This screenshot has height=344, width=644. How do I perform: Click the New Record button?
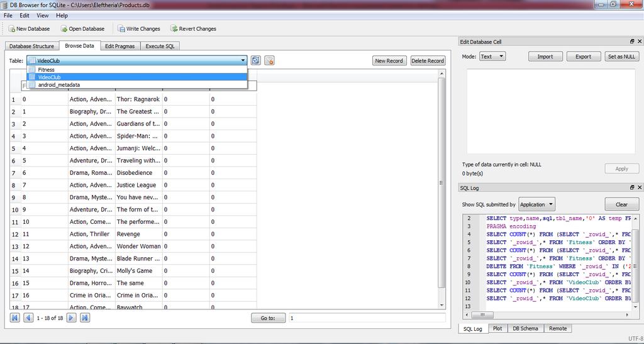point(389,61)
